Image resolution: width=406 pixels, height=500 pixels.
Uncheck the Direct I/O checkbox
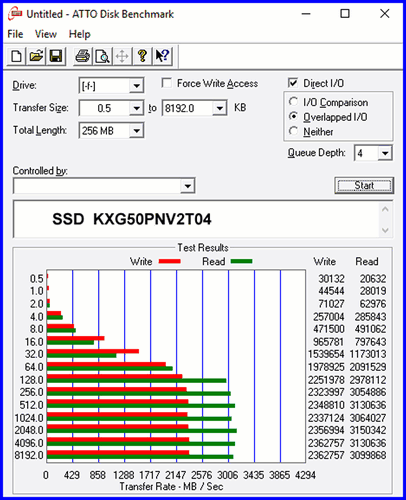[x=293, y=83]
